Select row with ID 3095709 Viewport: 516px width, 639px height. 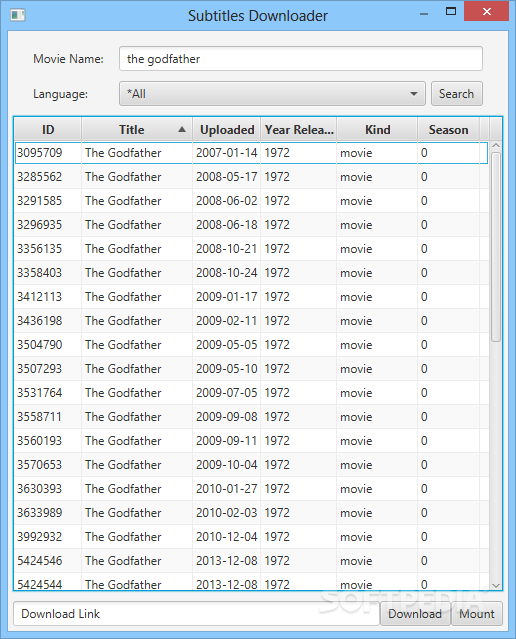click(x=251, y=153)
